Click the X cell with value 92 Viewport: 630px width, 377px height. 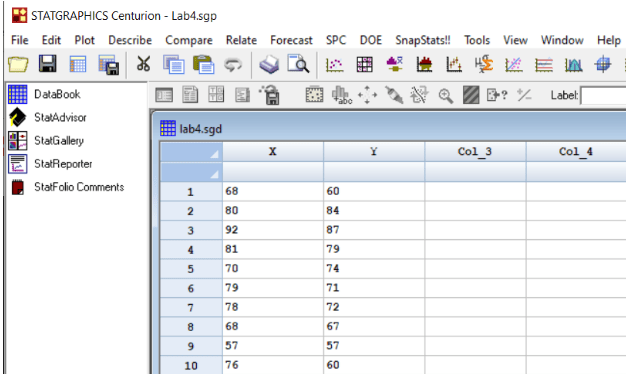(x=273, y=230)
